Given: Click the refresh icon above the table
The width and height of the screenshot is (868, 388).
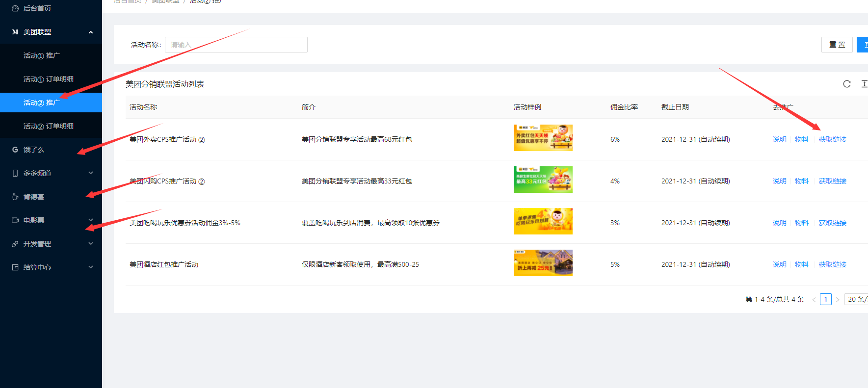Looking at the screenshot, I should click(846, 84).
